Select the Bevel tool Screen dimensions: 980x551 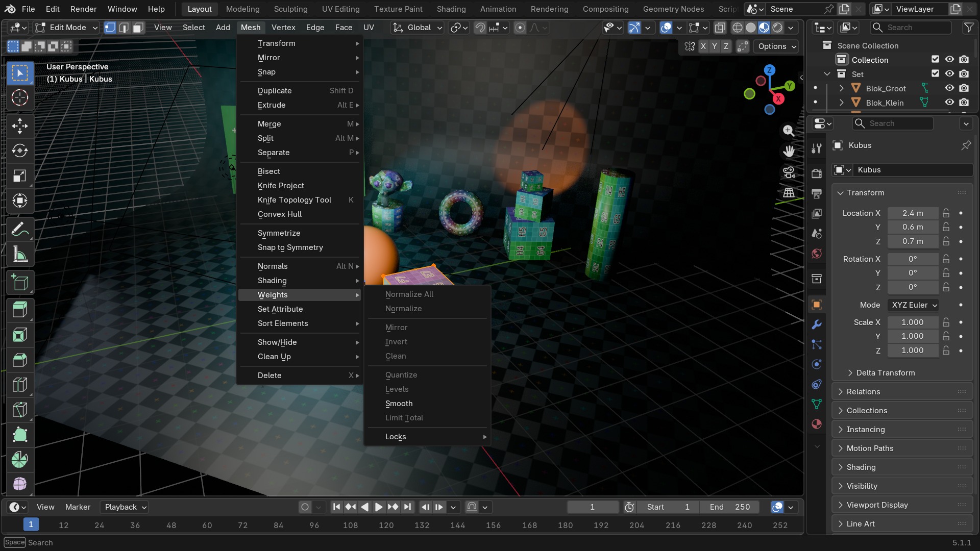20,360
